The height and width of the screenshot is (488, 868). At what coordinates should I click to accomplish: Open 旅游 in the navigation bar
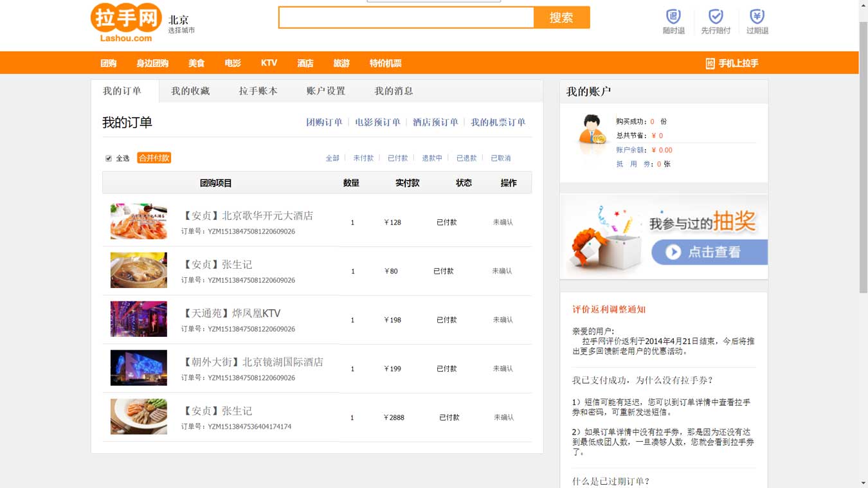pos(341,63)
